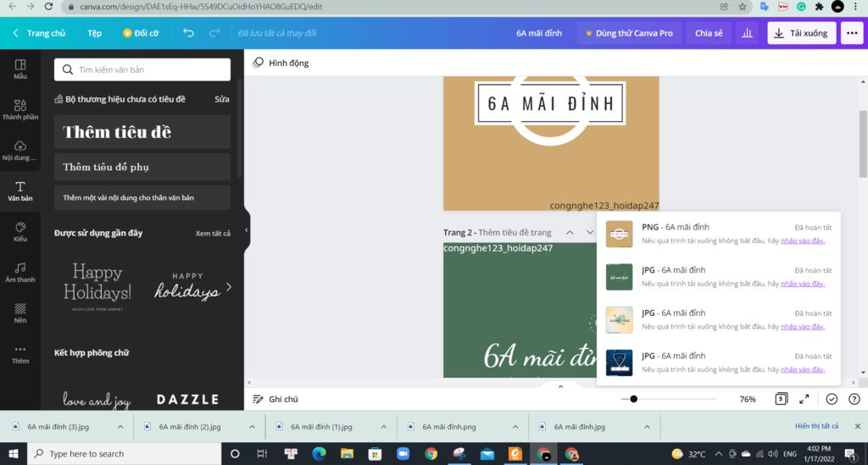This screenshot has height=465, width=868.
Task: Open the Ghi chú notes panel
Action: 275,399
